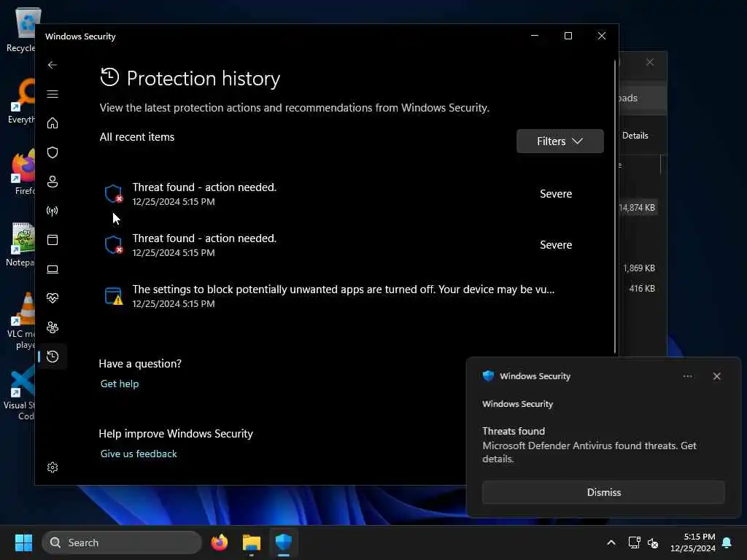Click the Details label in background window

pos(635,135)
